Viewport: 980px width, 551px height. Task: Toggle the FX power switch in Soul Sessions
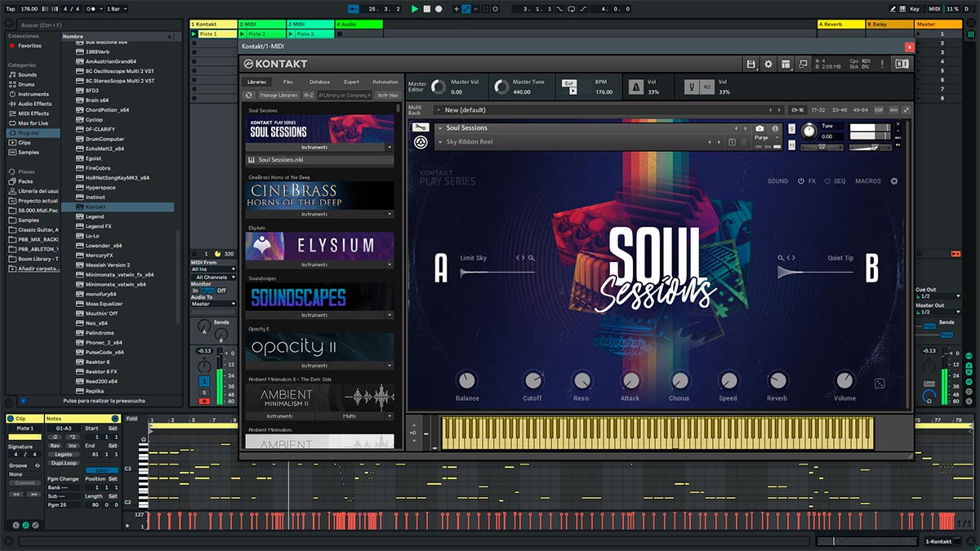(801, 181)
